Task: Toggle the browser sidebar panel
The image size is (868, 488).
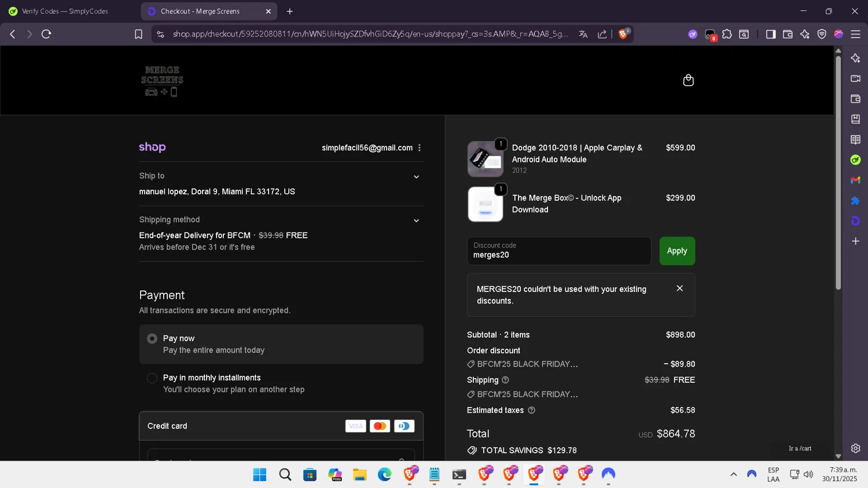Action: (771, 34)
